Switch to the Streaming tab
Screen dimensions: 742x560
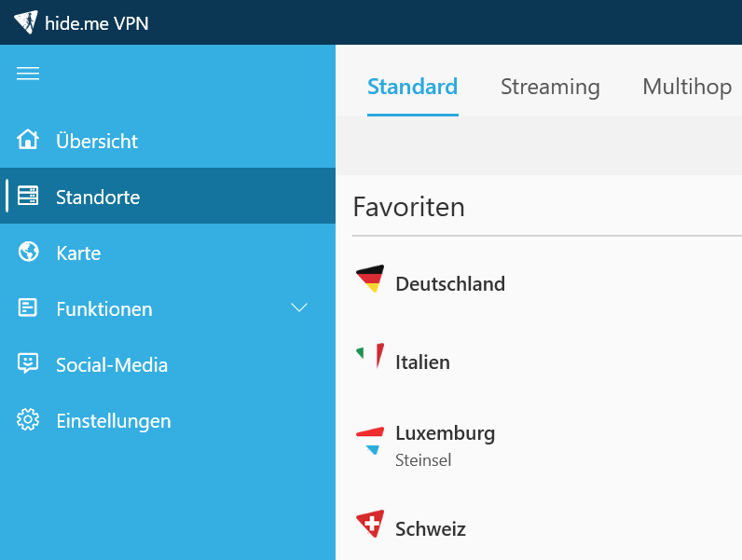tap(550, 87)
